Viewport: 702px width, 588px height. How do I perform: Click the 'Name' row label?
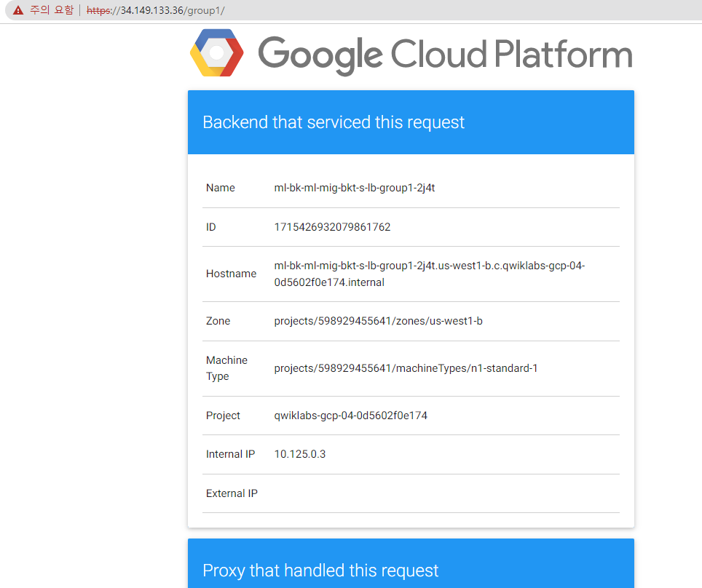coord(220,188)
